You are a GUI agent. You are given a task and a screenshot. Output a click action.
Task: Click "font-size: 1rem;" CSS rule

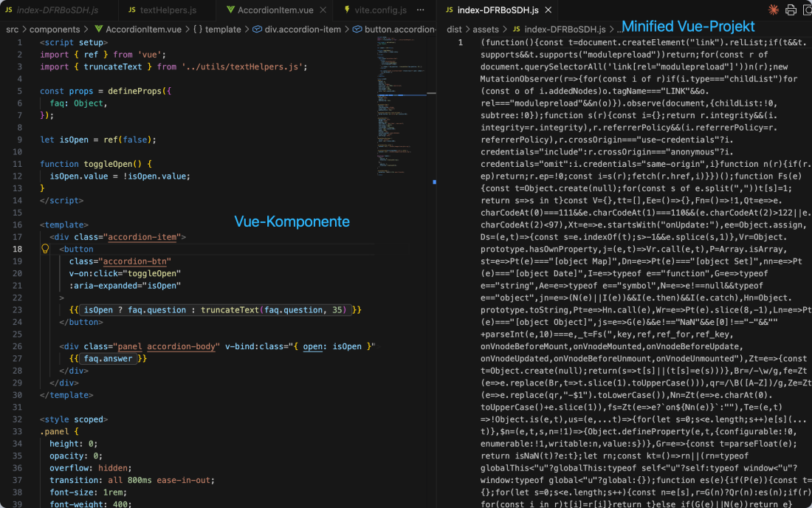pos(88,492)
